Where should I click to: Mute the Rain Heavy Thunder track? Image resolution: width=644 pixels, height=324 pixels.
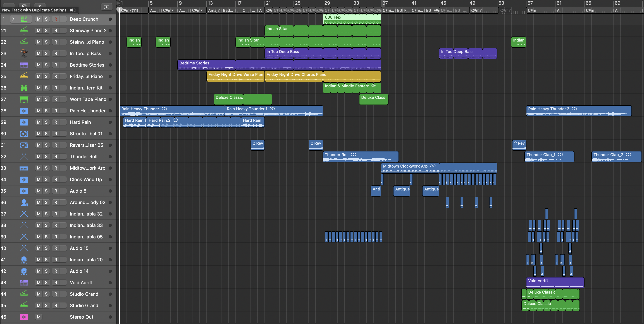click(39, 111)
